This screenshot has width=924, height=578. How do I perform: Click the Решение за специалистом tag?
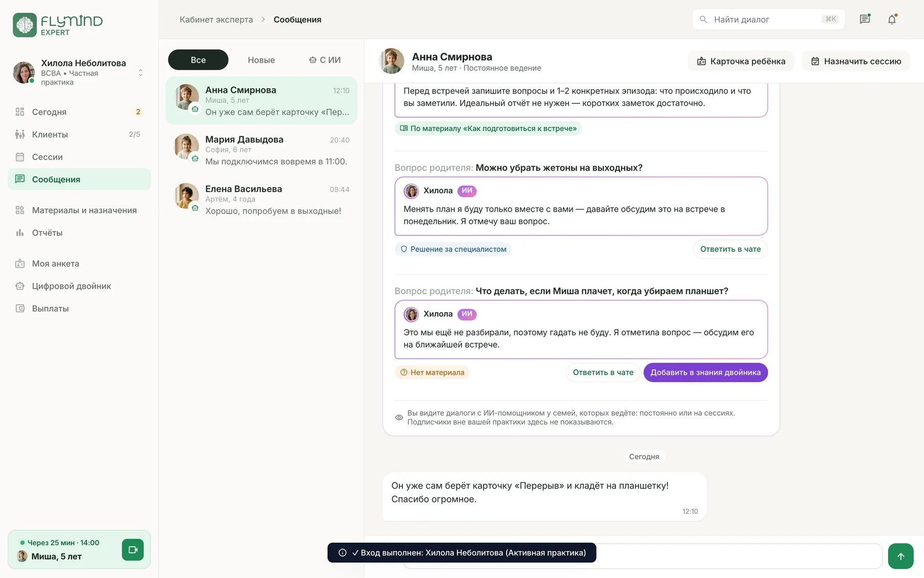coord(453,249)
